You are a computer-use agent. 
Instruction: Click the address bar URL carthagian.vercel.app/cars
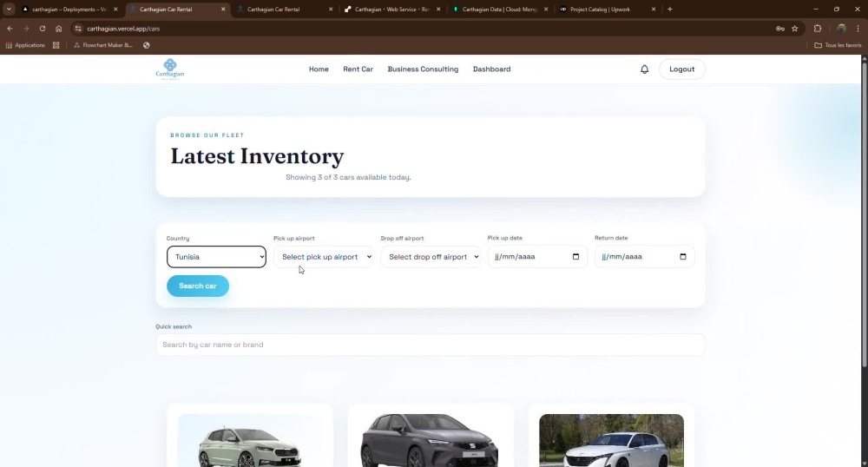click(123, 29)
